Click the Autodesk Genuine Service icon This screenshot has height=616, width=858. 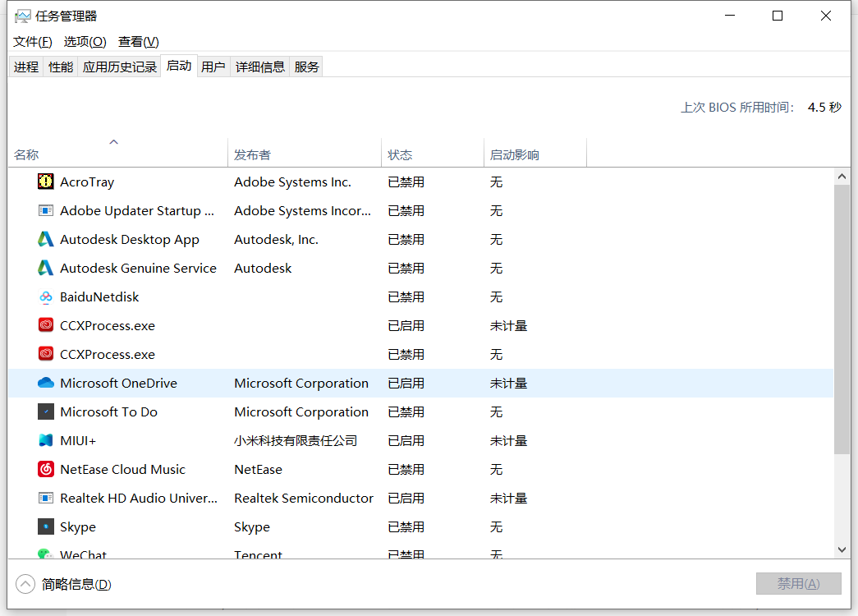point(45,268)
